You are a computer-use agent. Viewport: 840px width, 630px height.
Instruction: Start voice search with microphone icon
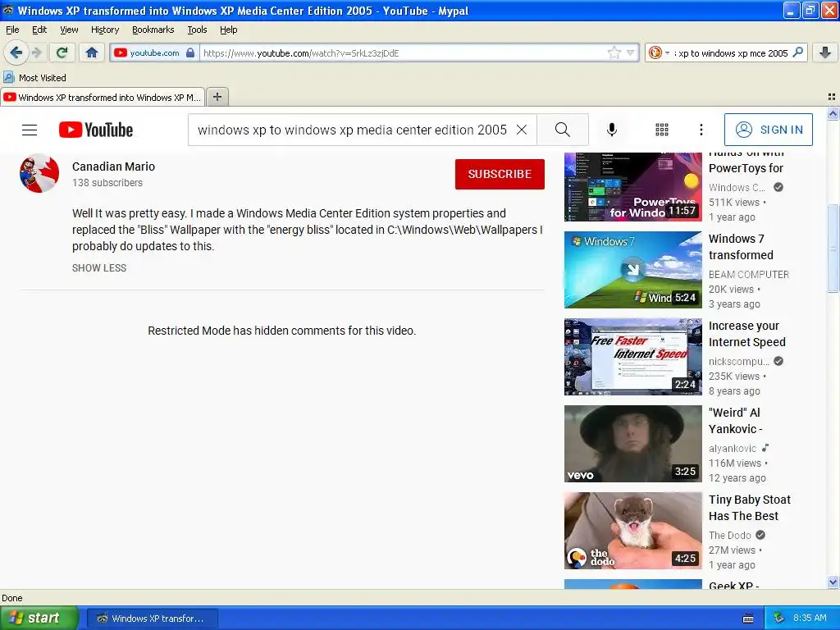[x=612, y=130]
